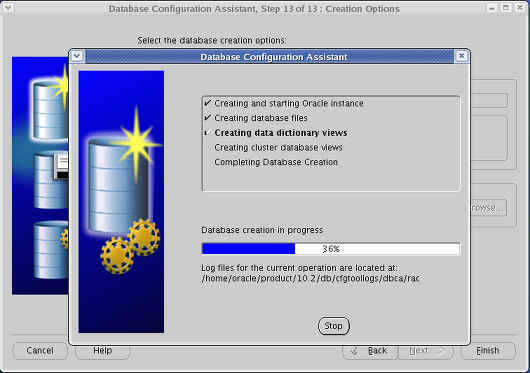The image size is (530, 373).
Task: Select 'Completing Database Creation' step
Action: [276, 162]
